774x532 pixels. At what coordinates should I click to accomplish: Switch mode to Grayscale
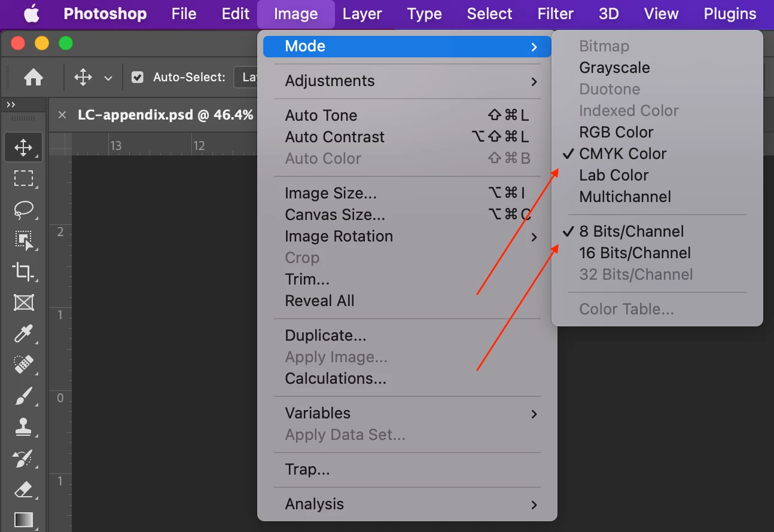(x=614, y=68)
